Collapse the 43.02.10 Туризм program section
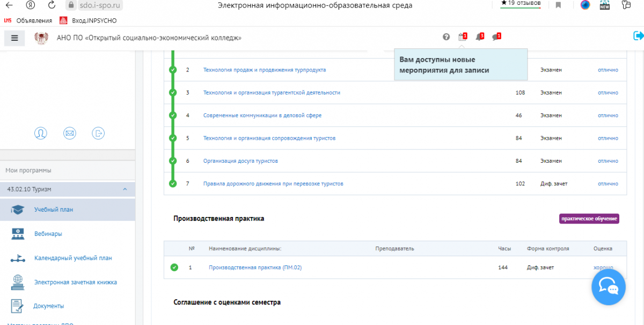 coord(125,189)
